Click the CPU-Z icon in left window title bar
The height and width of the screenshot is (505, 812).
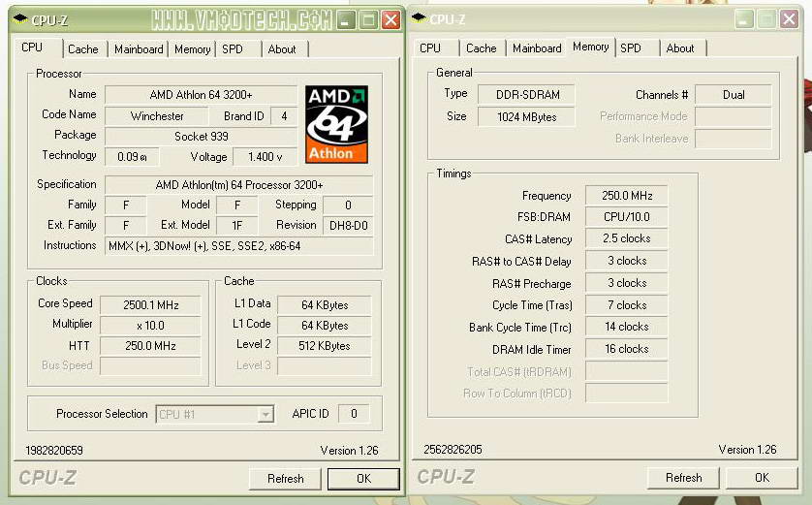pyautogui.click(x=20, y=19)
